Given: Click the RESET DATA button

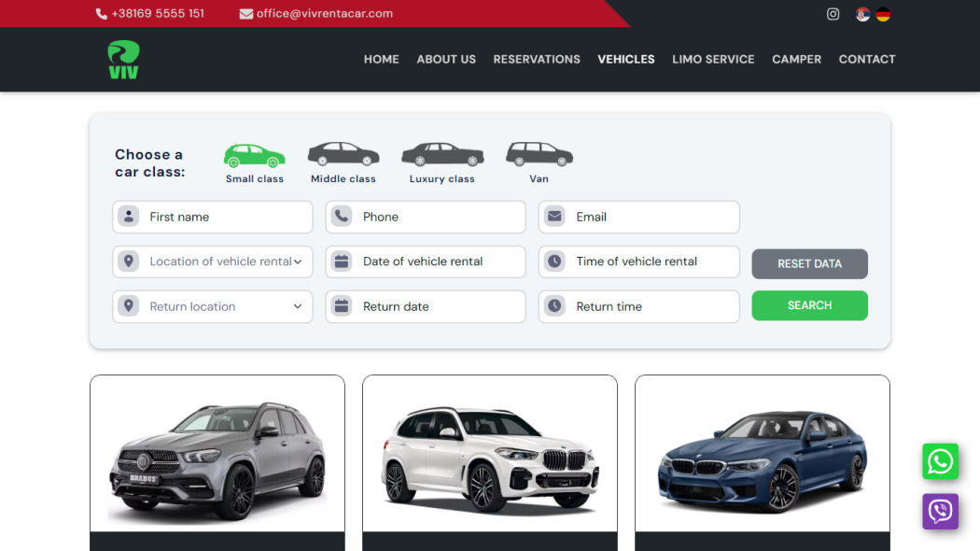Looking at the screenshot, I should click(809, 264).
